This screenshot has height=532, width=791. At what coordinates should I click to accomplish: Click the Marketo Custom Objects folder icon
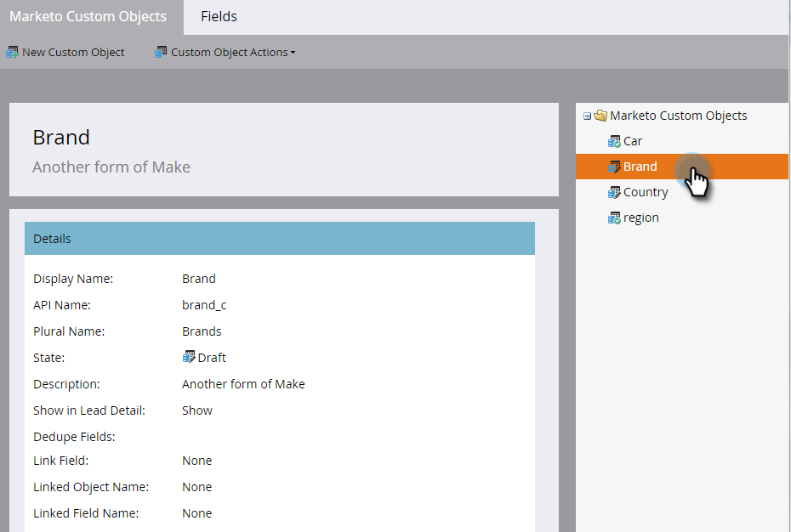tap(600, 116)
